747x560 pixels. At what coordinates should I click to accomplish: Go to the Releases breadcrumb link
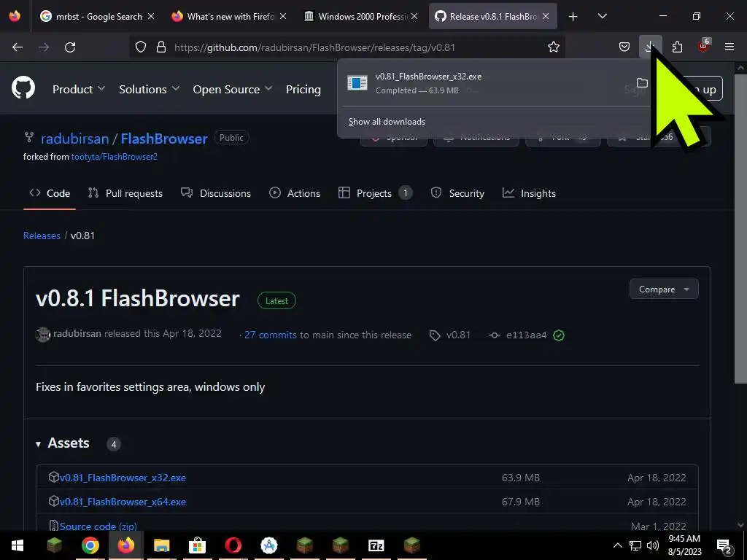pyautogui.click(x=42, y=236)
